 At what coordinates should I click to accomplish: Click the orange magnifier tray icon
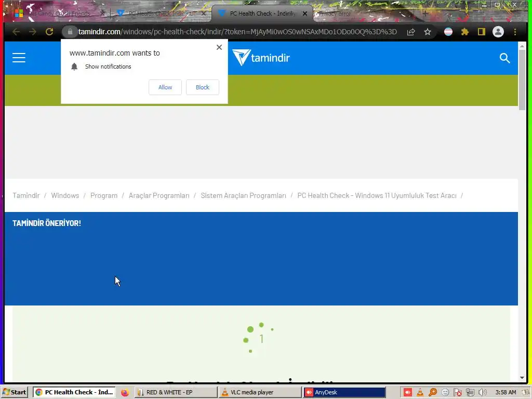coord(433,393)
